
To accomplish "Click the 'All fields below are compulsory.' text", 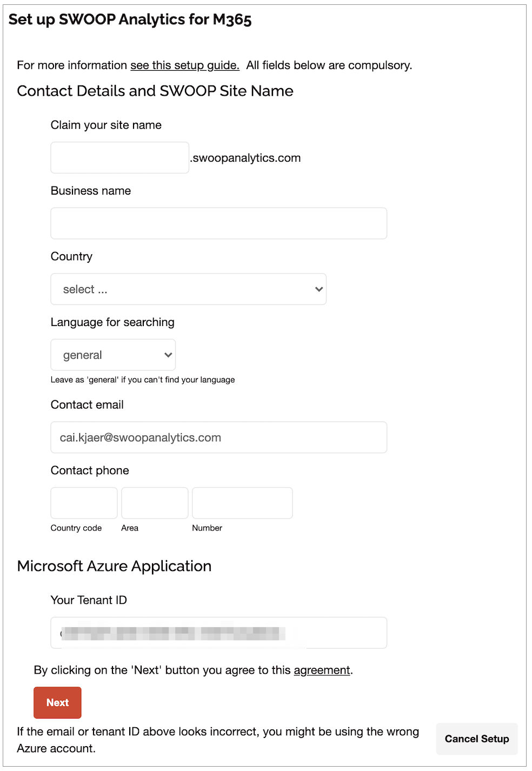I will [x=329, y=65].
